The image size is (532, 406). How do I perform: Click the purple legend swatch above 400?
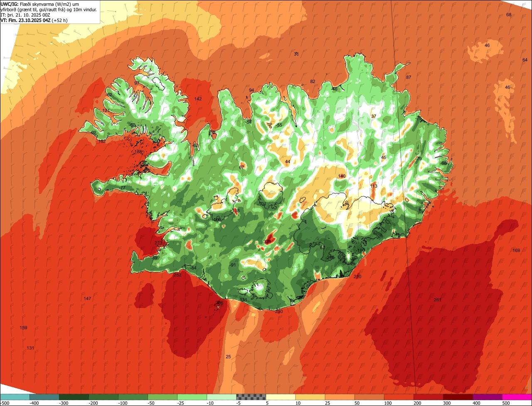tap(487, 397)
